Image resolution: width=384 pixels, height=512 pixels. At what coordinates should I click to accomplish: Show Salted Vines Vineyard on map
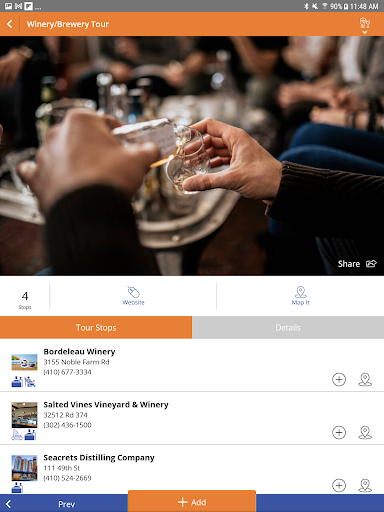coord(365,432)
